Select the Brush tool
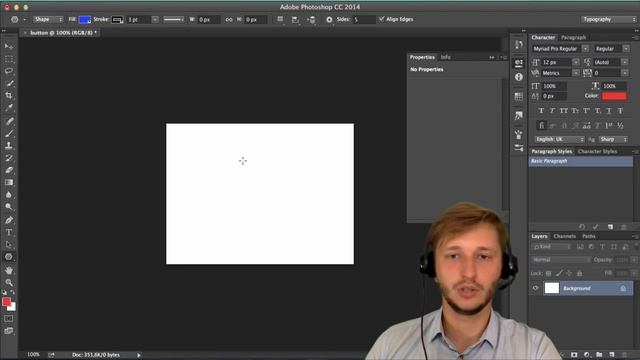Screen dimensions: 640x360 click(9, 133)
